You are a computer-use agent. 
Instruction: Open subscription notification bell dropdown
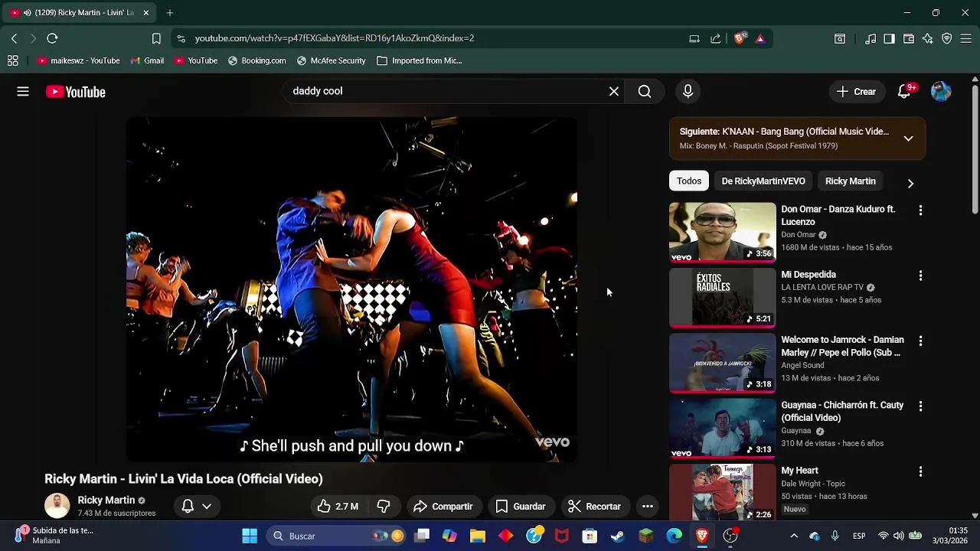196,507
